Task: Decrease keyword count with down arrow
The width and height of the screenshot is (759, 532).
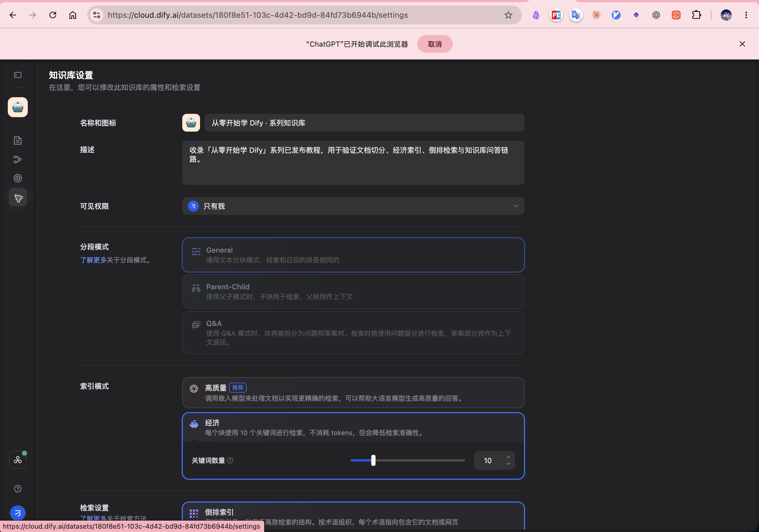Action: (508, 464)
